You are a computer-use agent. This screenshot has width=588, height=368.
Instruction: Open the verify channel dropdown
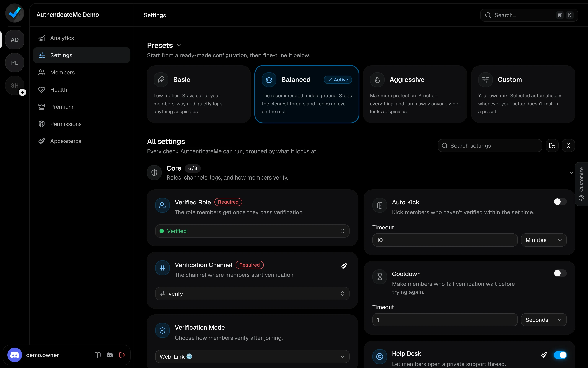252,294
